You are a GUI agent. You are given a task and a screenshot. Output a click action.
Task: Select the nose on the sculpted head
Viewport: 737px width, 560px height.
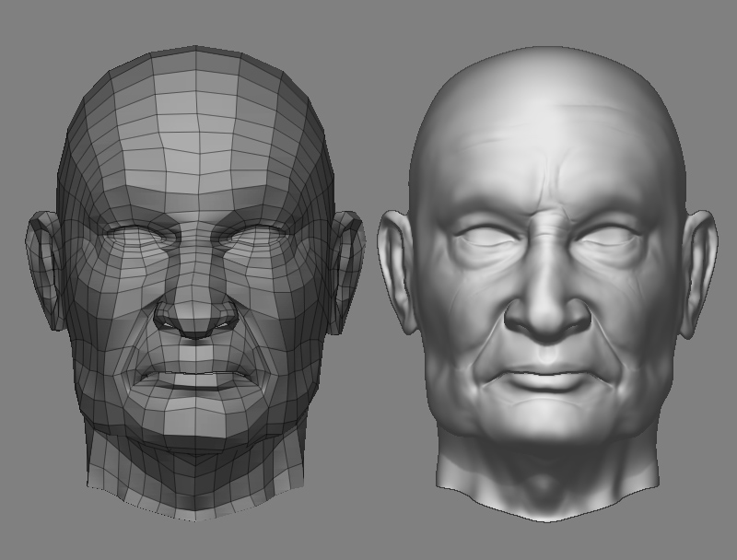pyautogui.click(x=548, y=313)
